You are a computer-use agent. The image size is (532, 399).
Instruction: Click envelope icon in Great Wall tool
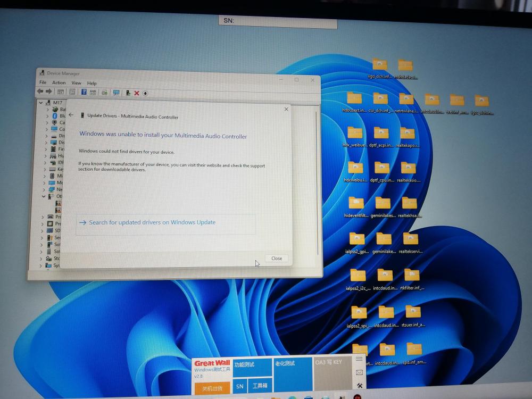(x=360, y=372)
